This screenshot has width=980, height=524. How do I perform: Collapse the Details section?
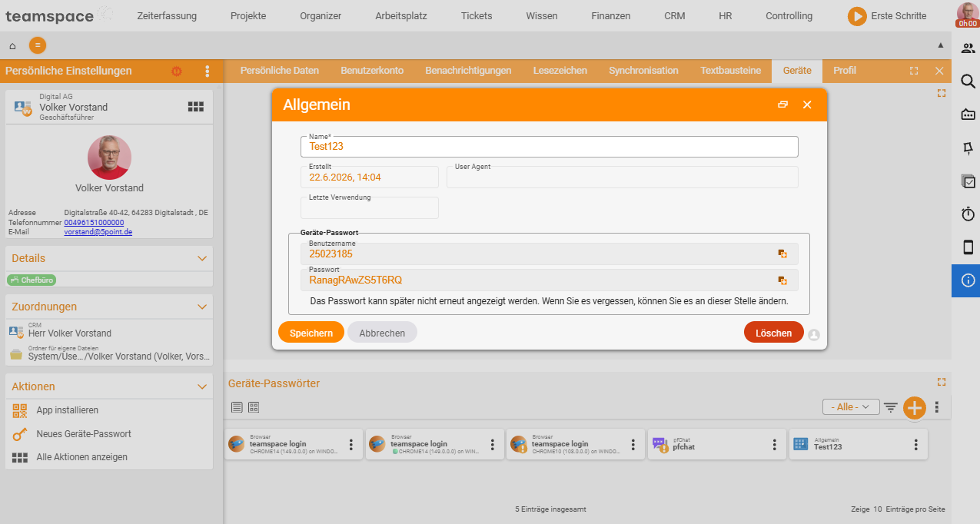pyautogui.click(x=202, y=258)
